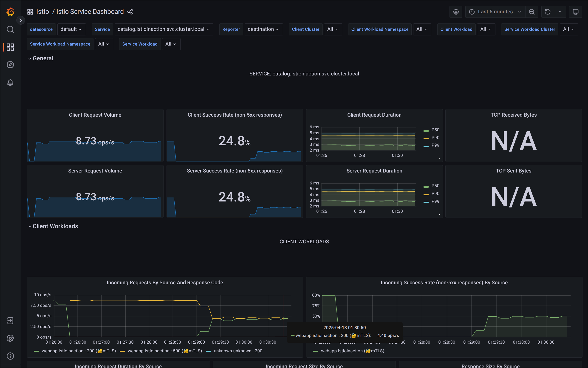Click yellow color swatch of webapp 500 series
This screenshot has height=368, width=588.
pos(122,351)
